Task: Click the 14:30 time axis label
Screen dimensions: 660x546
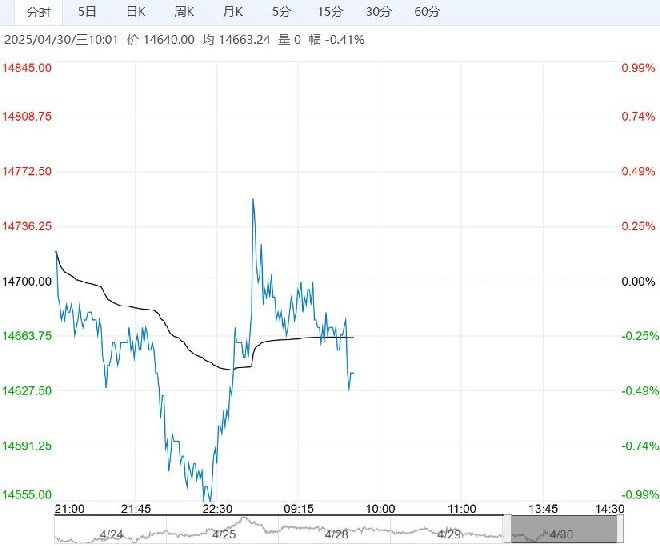Action: tap(609, 509)
